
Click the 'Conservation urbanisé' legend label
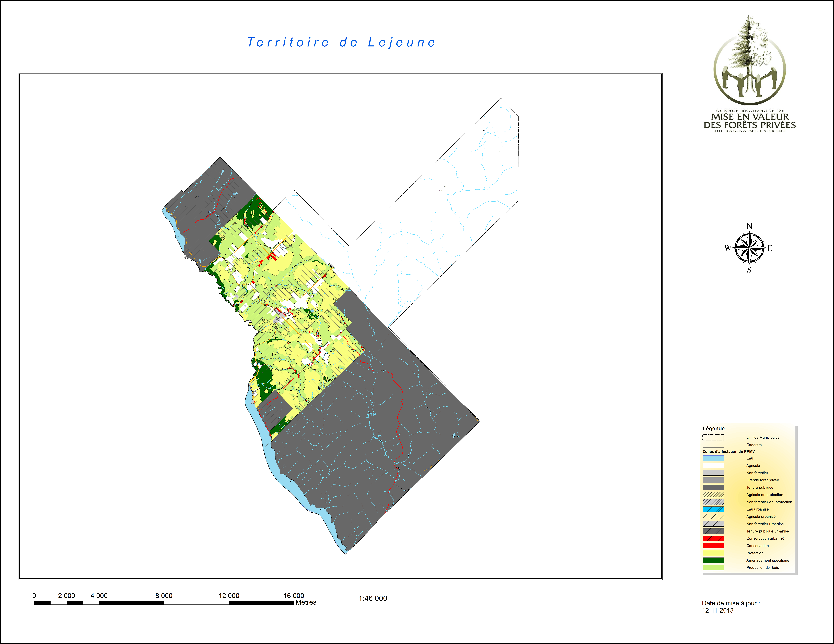765,538
